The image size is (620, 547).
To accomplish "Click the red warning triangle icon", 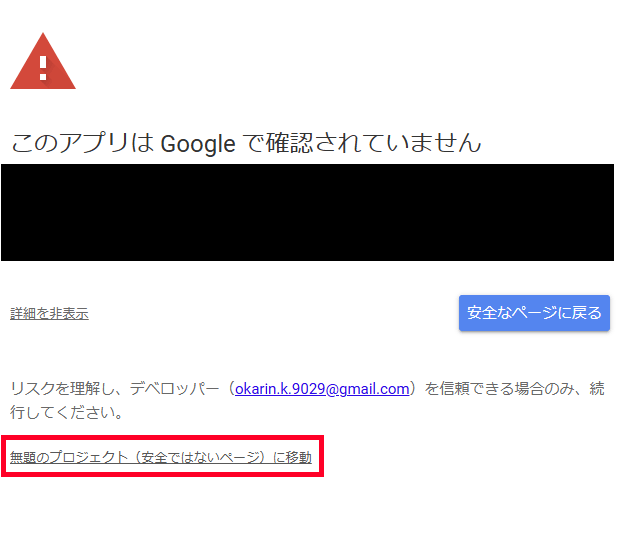I will point(43,61).
